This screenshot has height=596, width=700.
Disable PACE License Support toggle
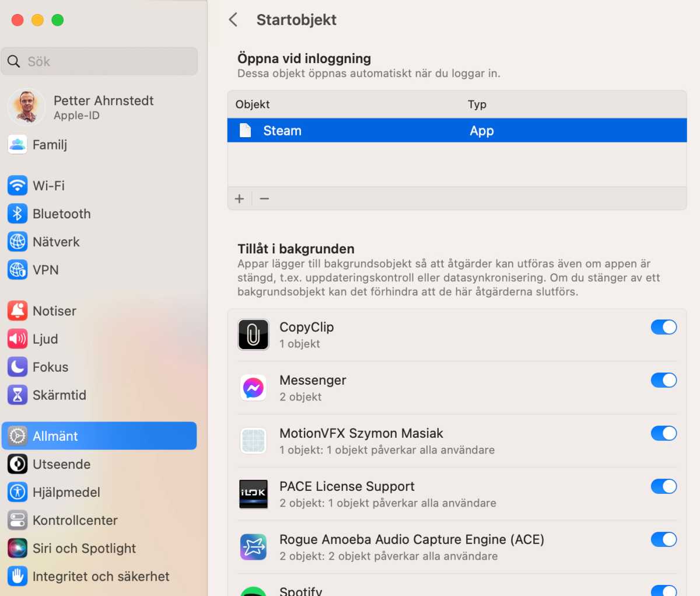tap(664, 486)
